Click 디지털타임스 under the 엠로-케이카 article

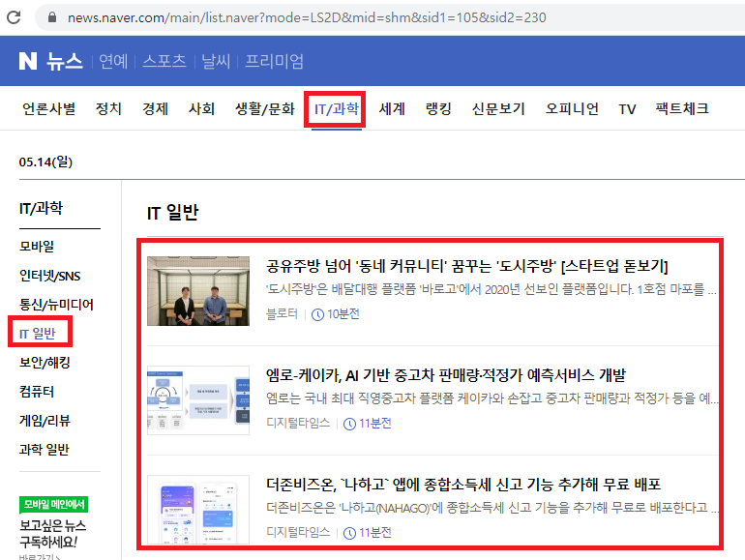298,424
